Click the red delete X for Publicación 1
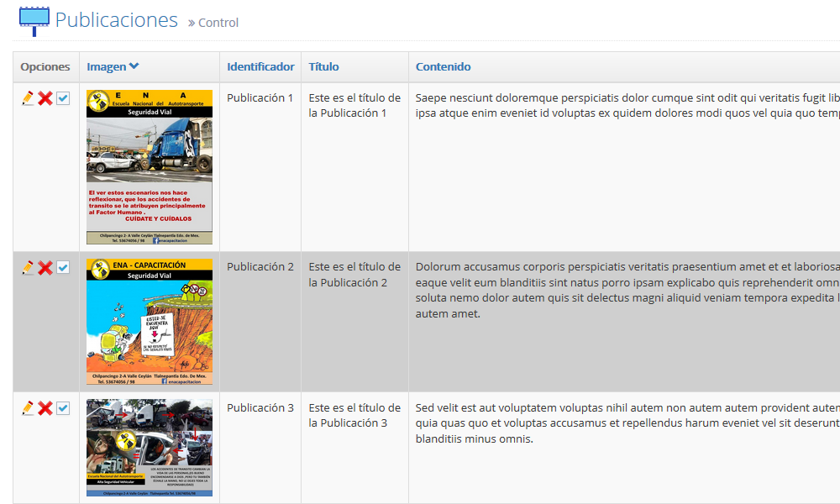Screen dimensions: 840x504 [x=45, y=98]
